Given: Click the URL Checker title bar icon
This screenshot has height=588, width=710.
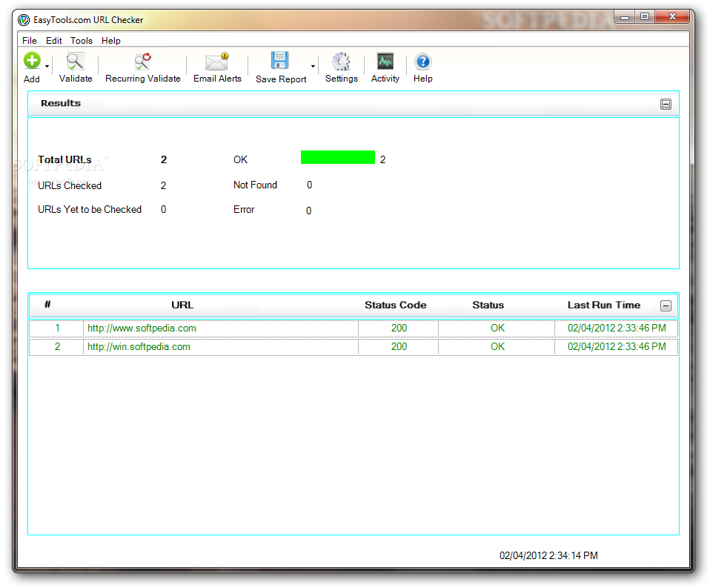Looking at the screenshot, I should coord(24,20).
